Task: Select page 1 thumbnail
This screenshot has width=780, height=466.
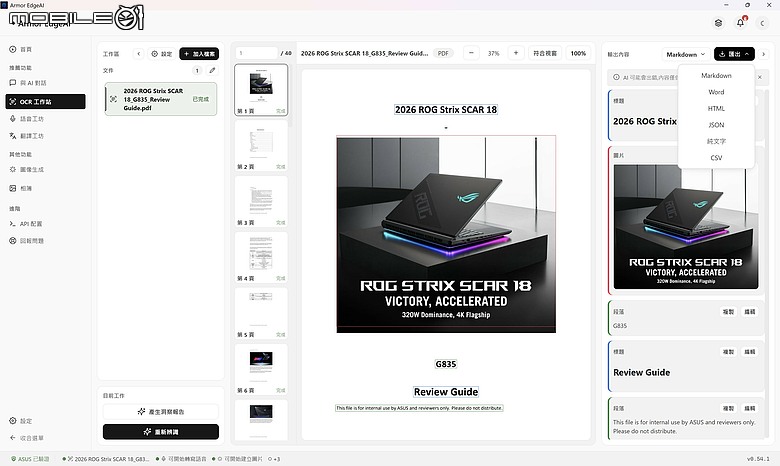Action: pos(261,90)
